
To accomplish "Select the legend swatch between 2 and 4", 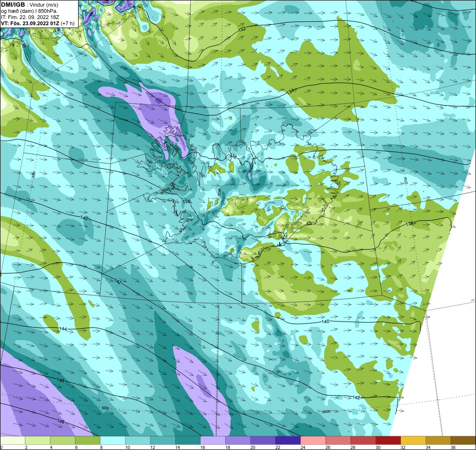I will click(x=38, y=440).
